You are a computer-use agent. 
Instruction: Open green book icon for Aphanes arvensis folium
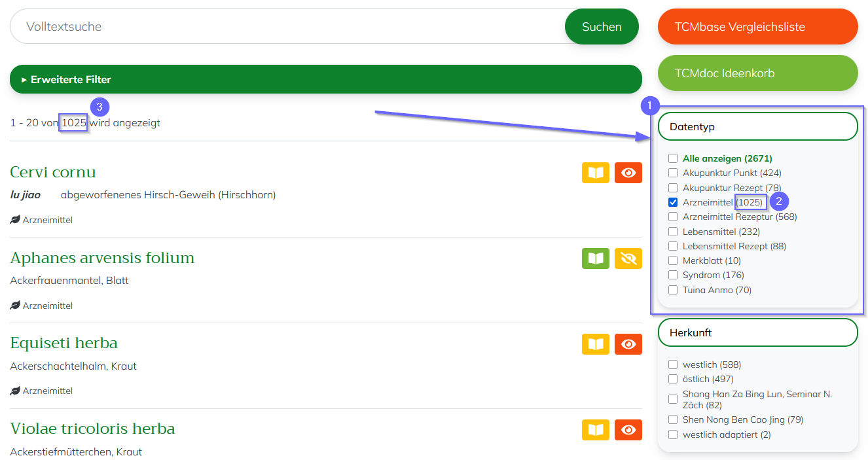[x=595, y=258]
